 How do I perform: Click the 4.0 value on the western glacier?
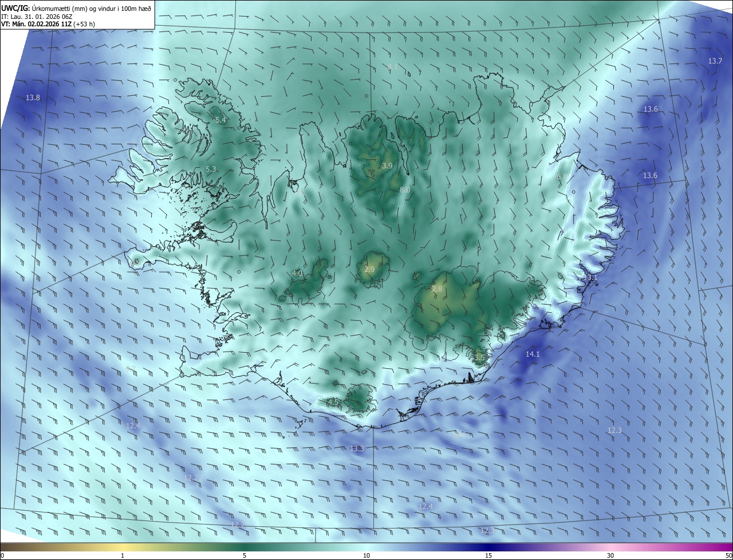tap(297, 274)
